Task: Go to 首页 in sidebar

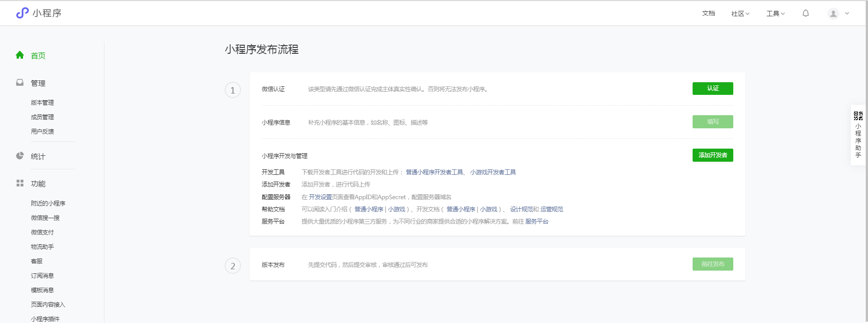Action: pos(38,56)
